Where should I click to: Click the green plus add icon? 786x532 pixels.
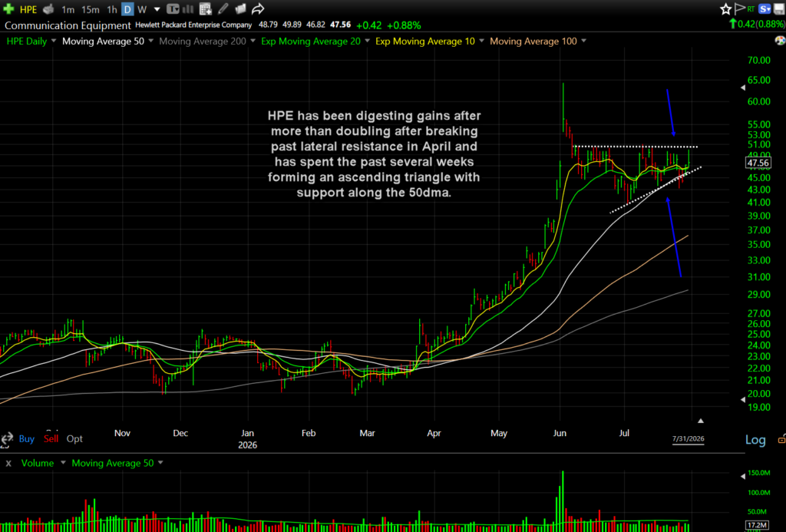[8, 8]
